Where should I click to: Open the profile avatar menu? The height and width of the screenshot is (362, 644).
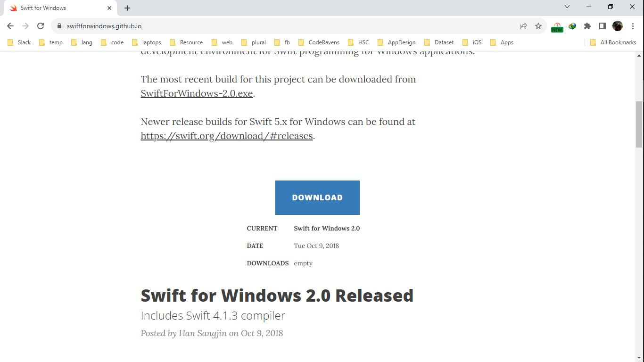(618, 26)
